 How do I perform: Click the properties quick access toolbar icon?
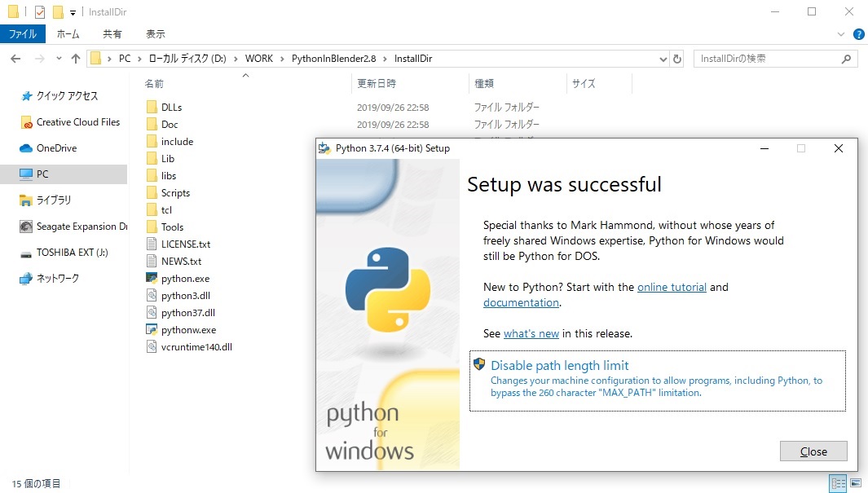[40, 11]
